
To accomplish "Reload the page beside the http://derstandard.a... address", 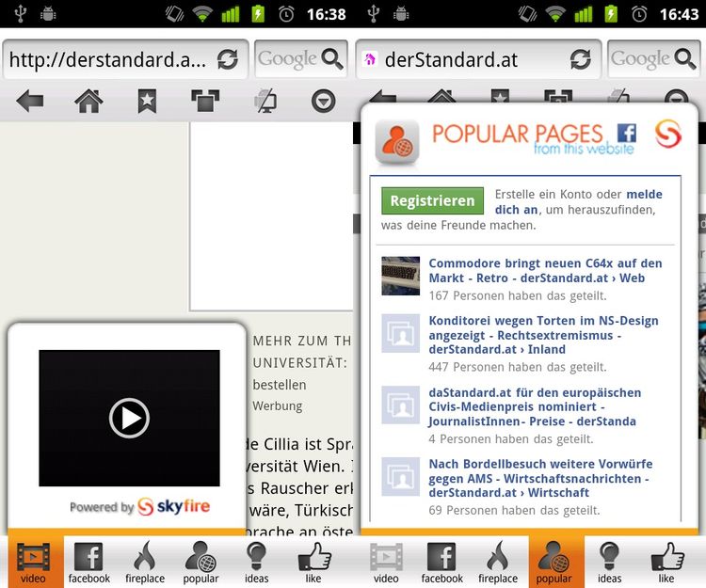I will (x=228, y=59).
